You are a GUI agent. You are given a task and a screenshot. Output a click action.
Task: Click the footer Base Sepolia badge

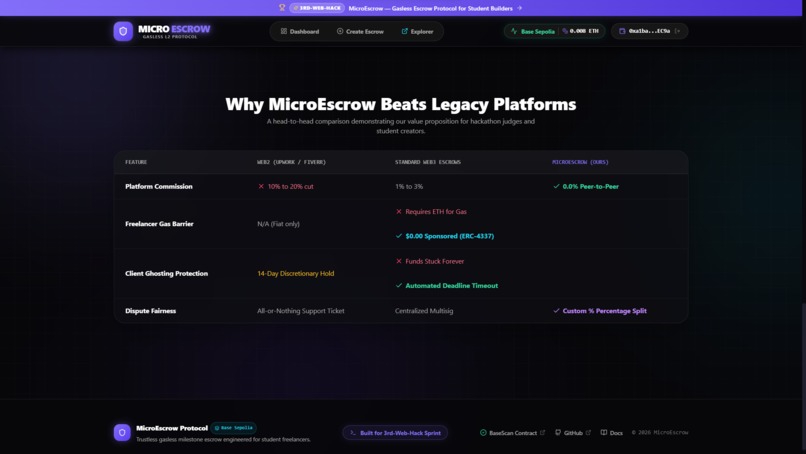[234, 428]
